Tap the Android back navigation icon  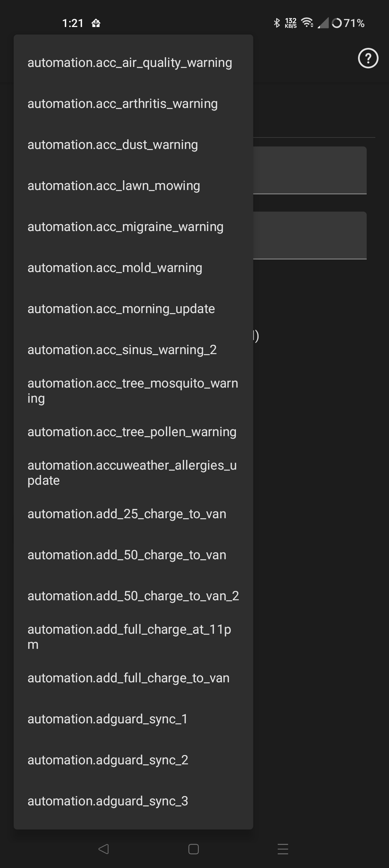click(x=103, y=849)
